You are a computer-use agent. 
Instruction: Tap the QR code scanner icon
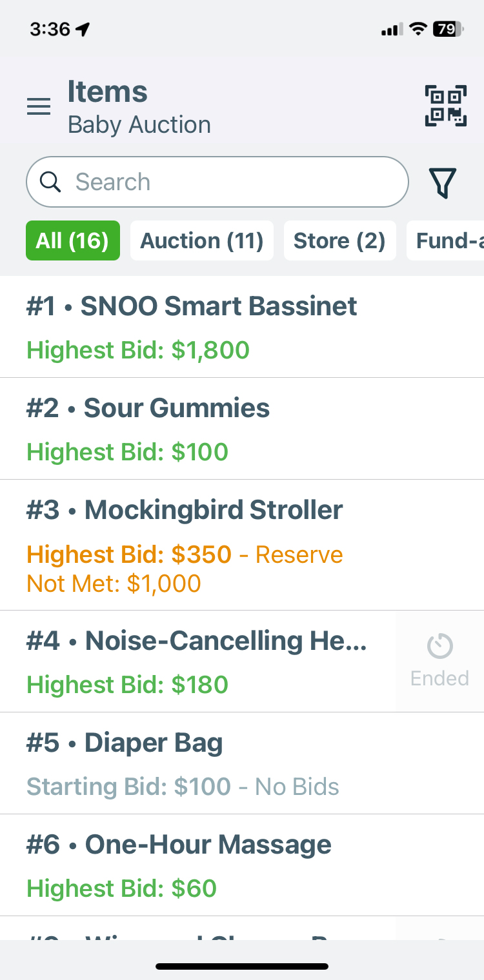point(445,106)
